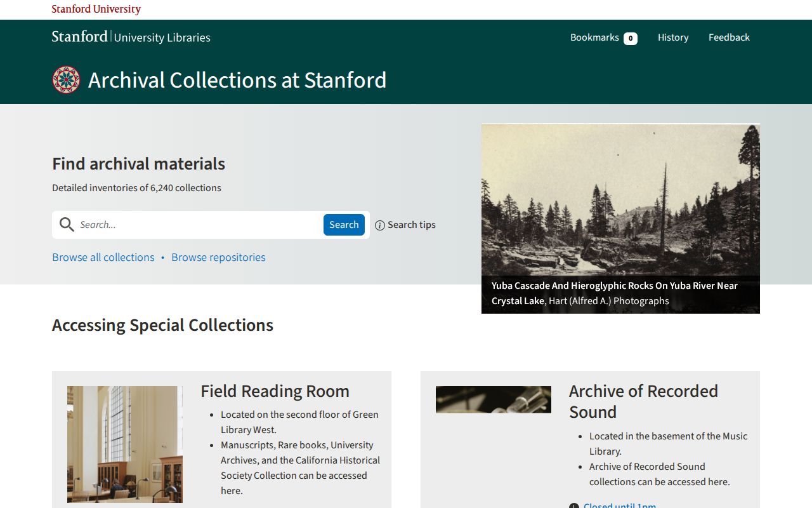Click the Field Reading Room heading
The image size is (812, 508).
[x=275, y=391]
